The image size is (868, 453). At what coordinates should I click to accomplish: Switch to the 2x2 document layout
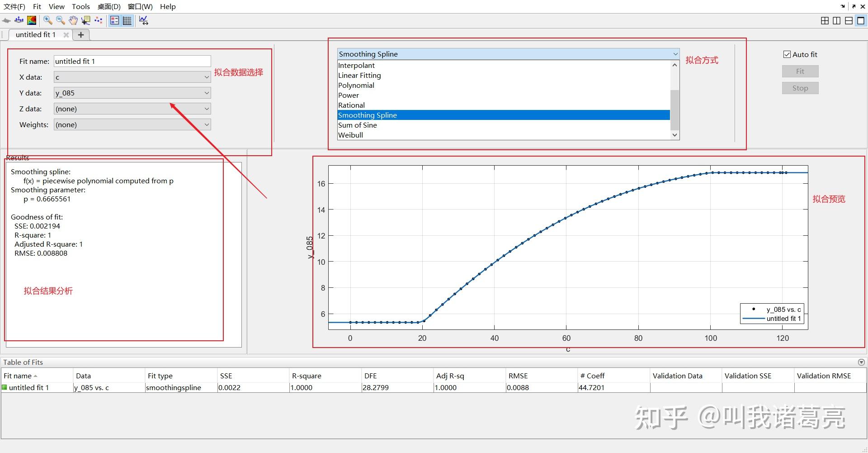point(825,20)
